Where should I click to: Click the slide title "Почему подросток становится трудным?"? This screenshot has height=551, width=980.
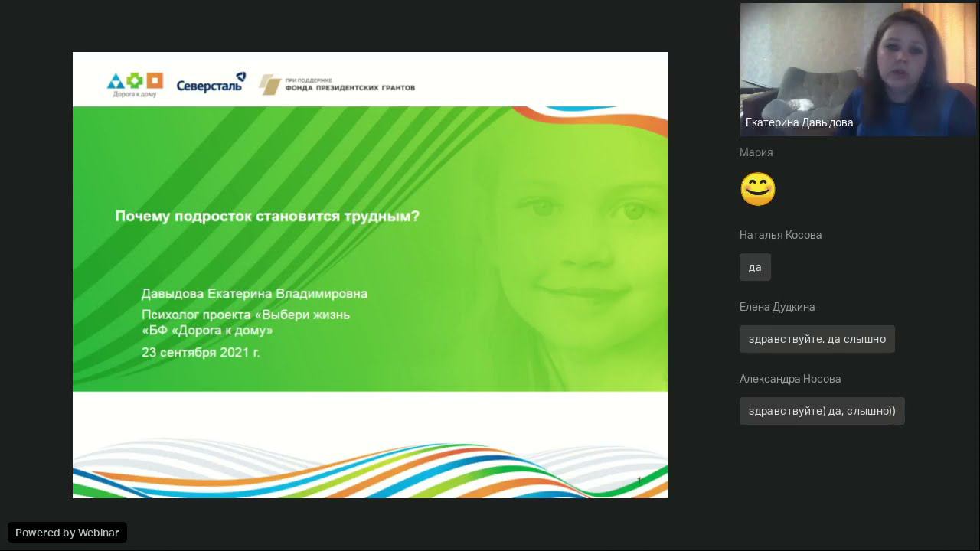tap(267, 217)
